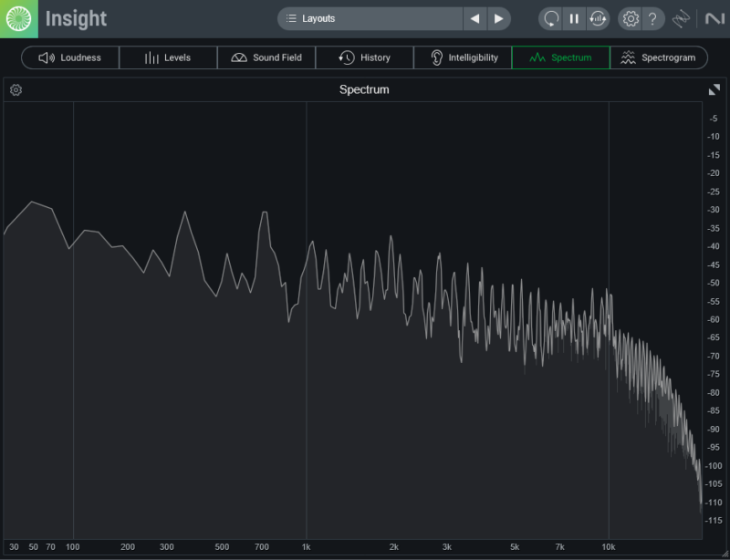Click the Spectrum module button

point(560,57)
